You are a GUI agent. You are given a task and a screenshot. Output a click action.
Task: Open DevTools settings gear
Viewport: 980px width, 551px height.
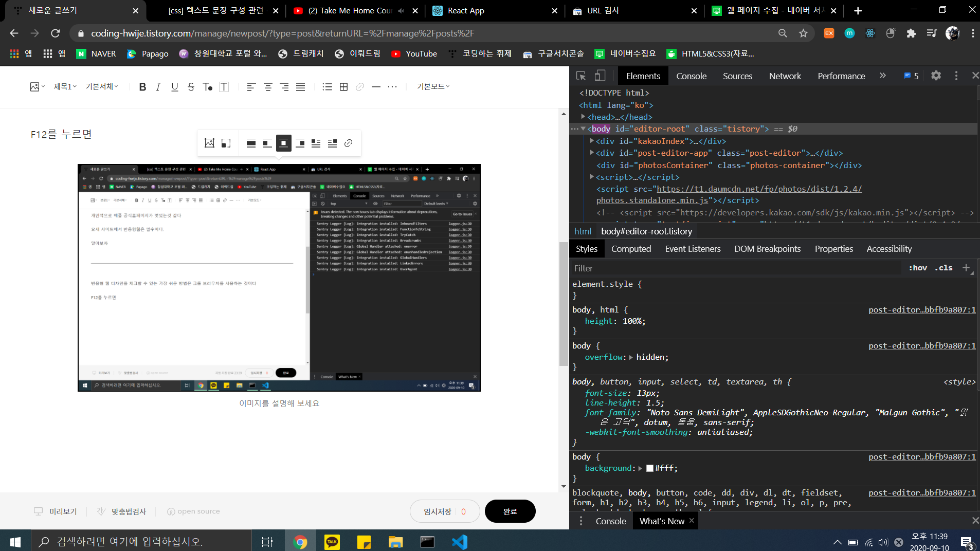936,76
